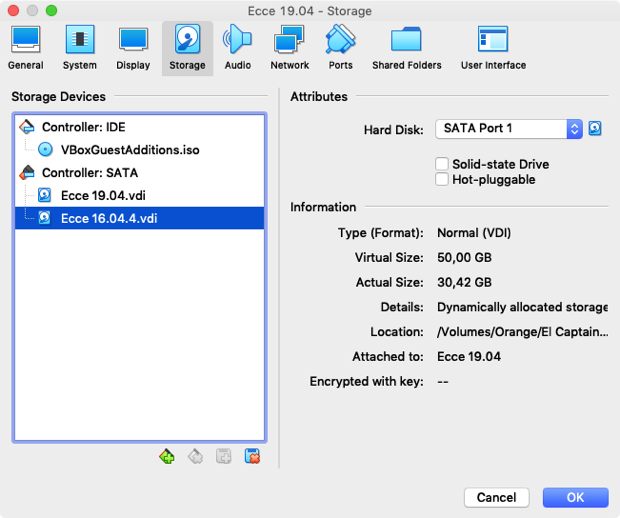Viewport: 620px width, 518px height.
Task: Switch to the System settings tab
Action: click(x=79, y=48)
